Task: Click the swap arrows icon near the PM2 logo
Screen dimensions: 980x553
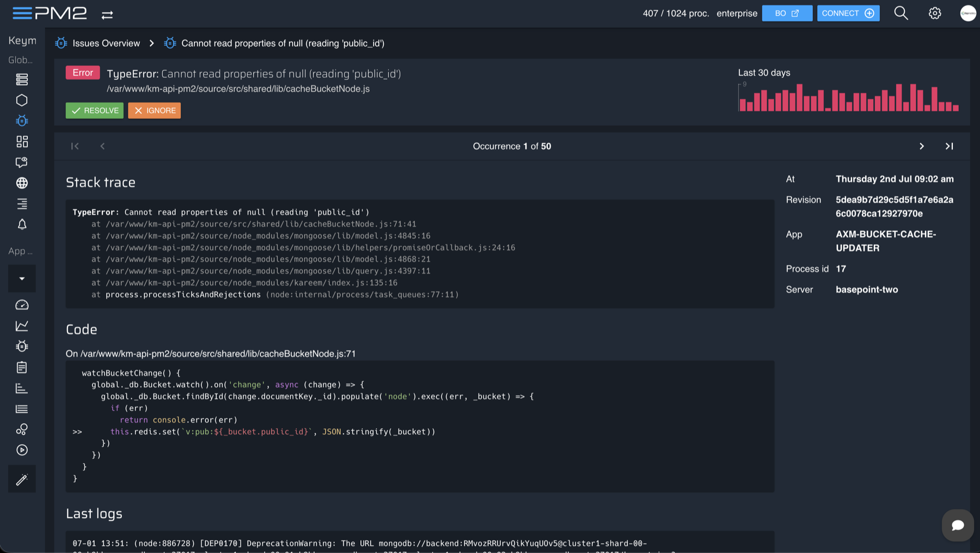Action: (107, 15)
